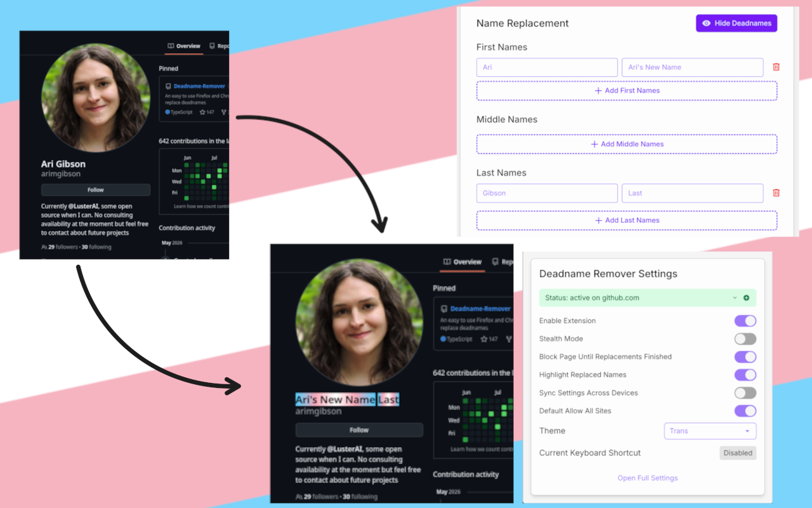Open the Theme dropdown showing Trans
812x508 pixels.
tap(710, 431)
